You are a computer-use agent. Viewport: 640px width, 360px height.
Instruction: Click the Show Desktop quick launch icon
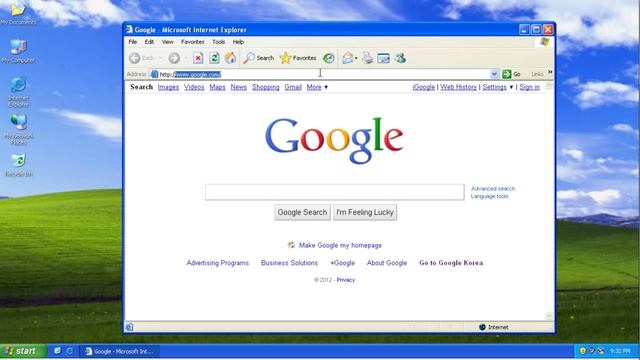coord(58,351)
